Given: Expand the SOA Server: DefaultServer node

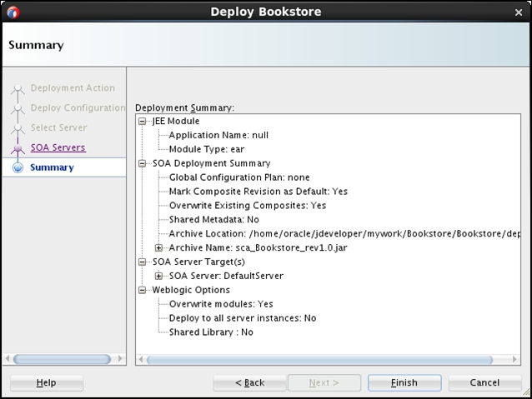Looking at the screenshot, I should (x=158, y=276).
